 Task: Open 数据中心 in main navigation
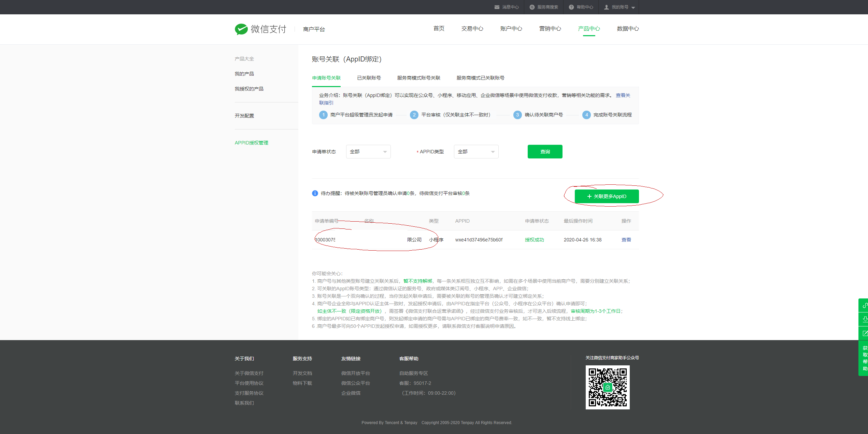pyautogui.click(x=628, y=29)
